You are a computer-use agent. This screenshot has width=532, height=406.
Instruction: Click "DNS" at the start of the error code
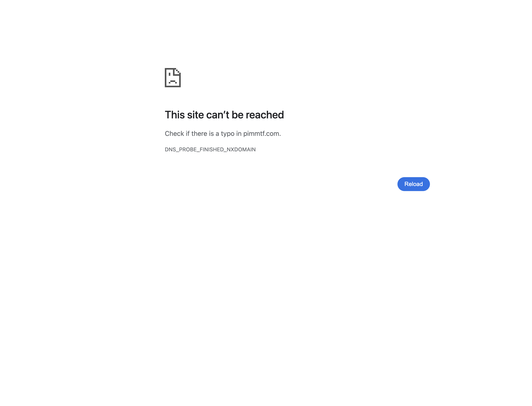tap(170, 149)
